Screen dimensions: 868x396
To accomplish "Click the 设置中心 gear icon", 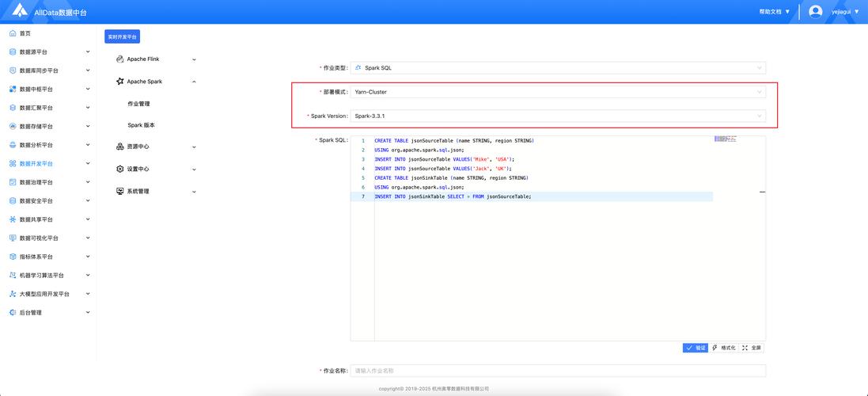I will 119,169.
